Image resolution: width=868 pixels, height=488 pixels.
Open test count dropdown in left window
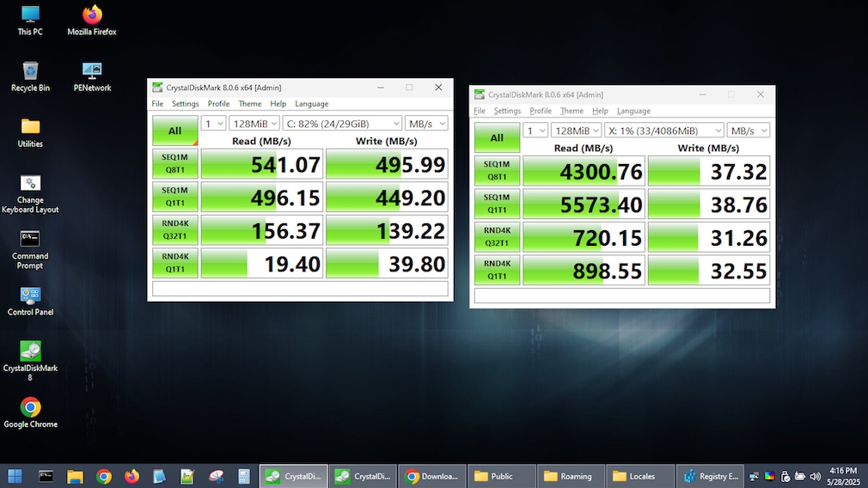pos(213,124)
